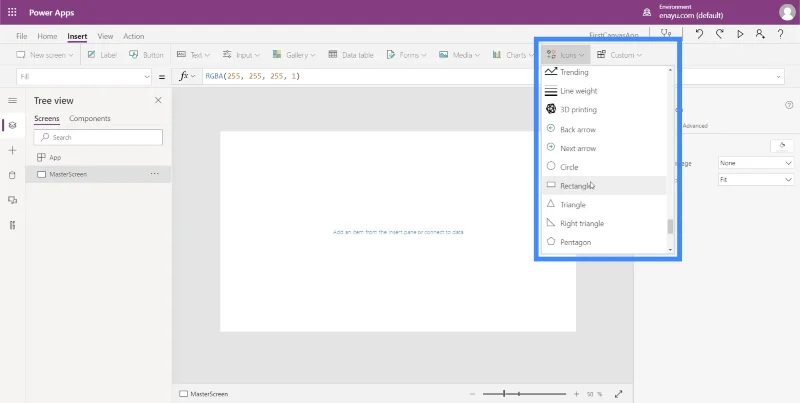Select the Tree view layers icon in sidebar
The image size is (800, 403).
pyautogui.click(x=13, y=125)
